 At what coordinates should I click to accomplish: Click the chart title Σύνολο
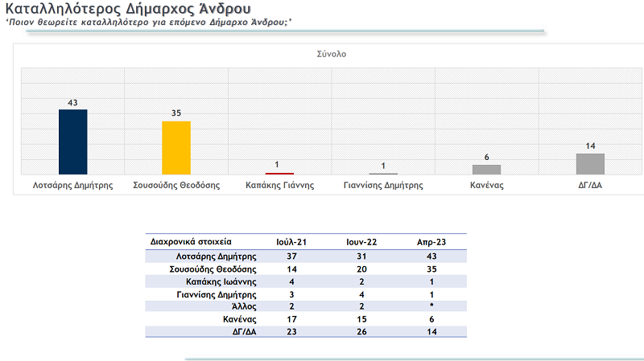[x=331, y=55]
